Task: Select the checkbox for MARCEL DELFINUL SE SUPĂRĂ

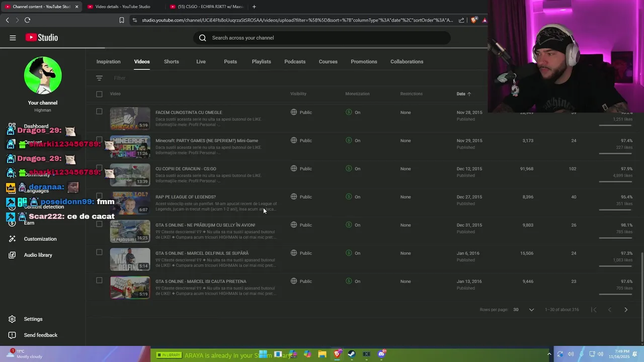Action: point(99,252)
